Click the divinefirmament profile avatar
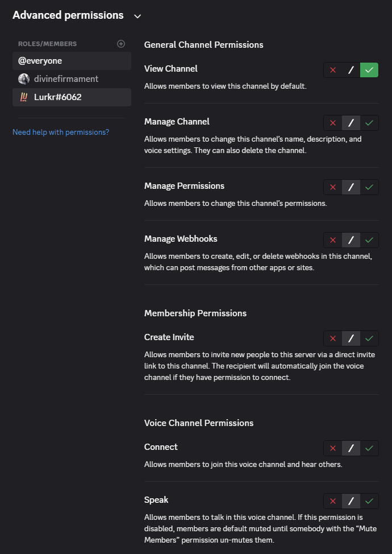Viewport: 392px width, 554px height. 23,79
